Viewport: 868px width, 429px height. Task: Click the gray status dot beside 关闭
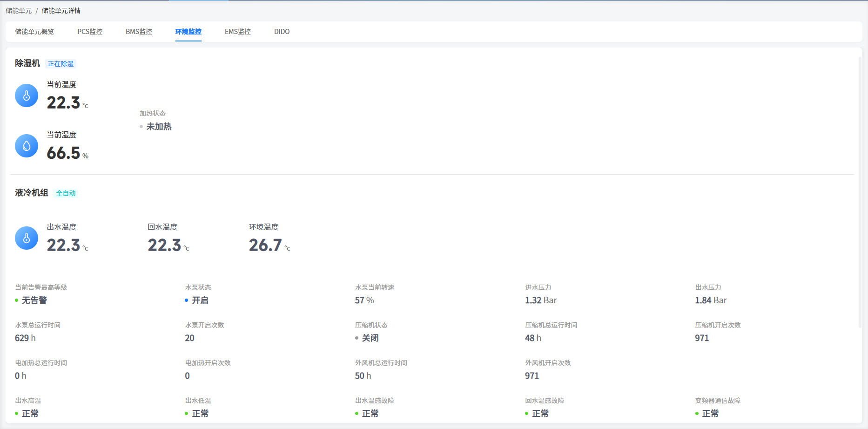(357, 338)
